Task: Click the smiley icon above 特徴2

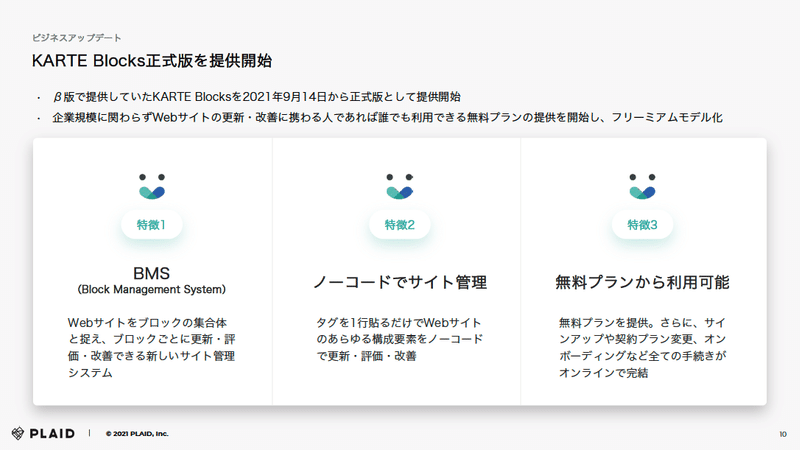Action: [399, 186]
